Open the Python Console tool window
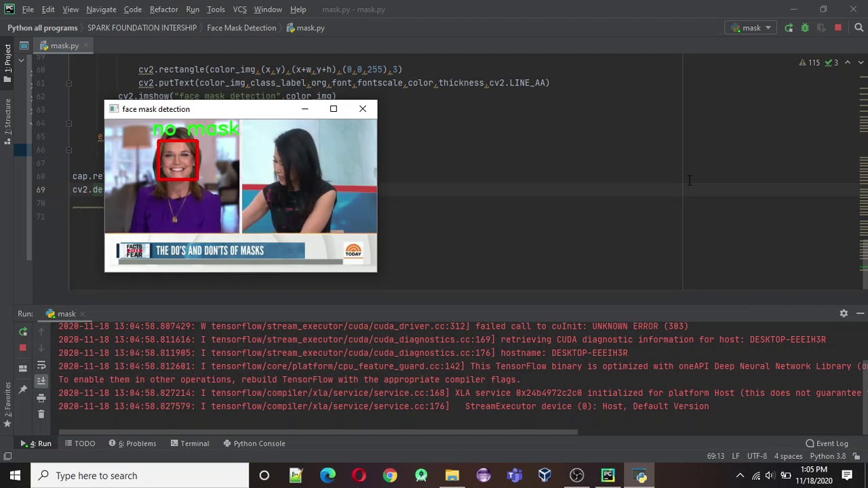 point(254,443)
